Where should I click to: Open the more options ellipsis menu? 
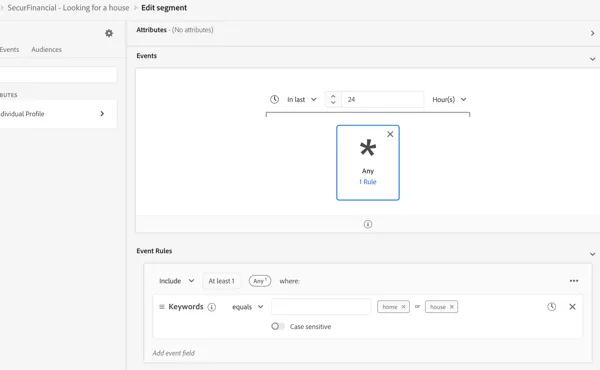pyautogui.click(x=574, y=281)
